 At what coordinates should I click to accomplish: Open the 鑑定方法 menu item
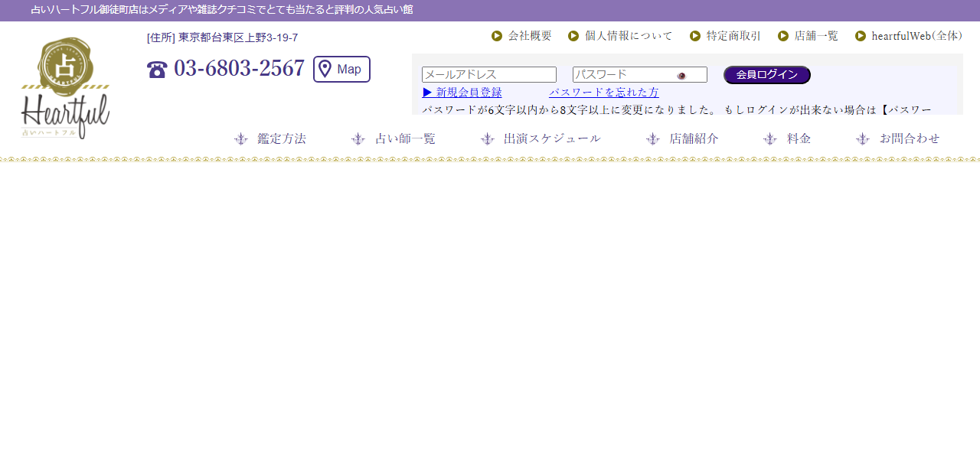(282, 138)
